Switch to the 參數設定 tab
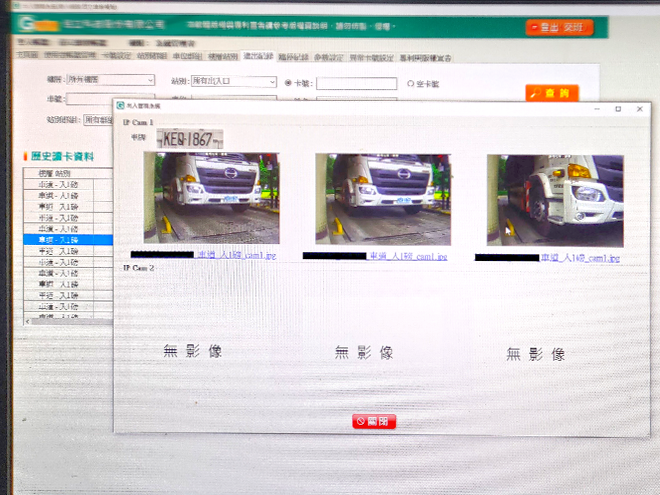660x495 pixels. 329,57
